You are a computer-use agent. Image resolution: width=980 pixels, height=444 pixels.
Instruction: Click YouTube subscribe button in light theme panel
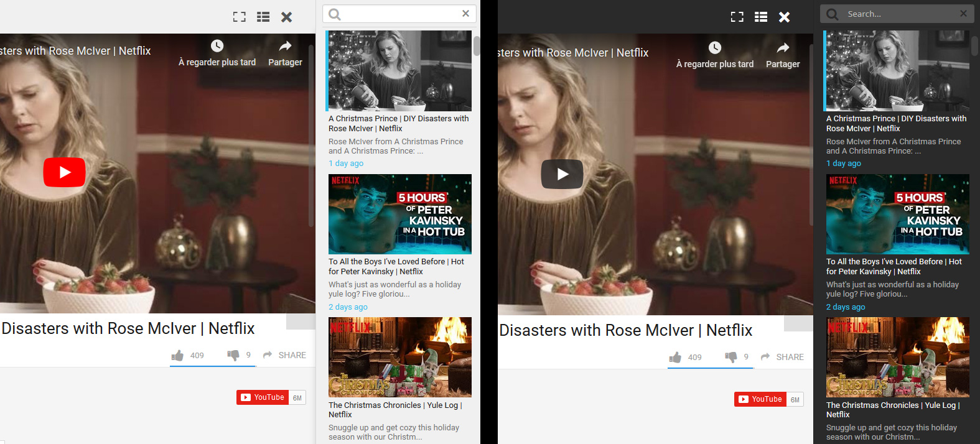click(263, 397)
